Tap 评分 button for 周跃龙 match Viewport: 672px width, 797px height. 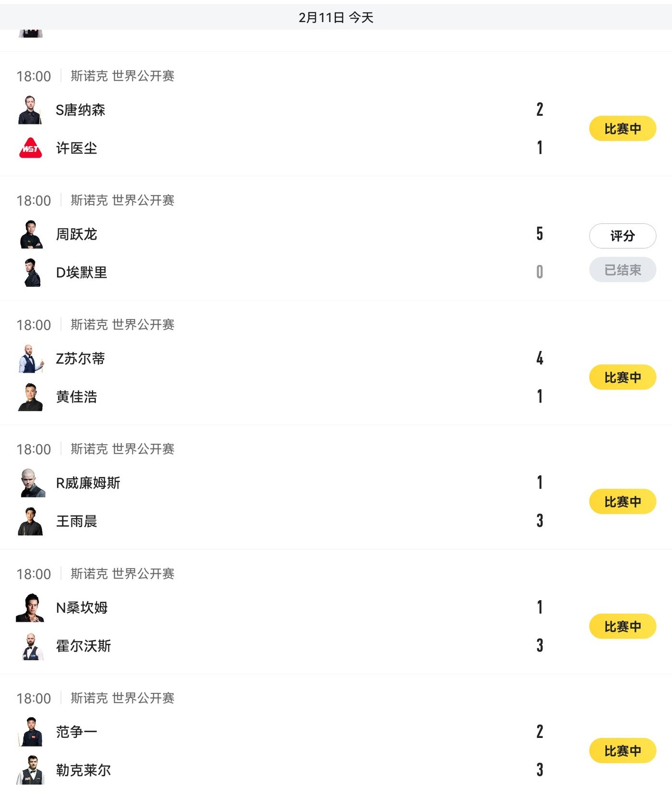click(x=622, y=236)
